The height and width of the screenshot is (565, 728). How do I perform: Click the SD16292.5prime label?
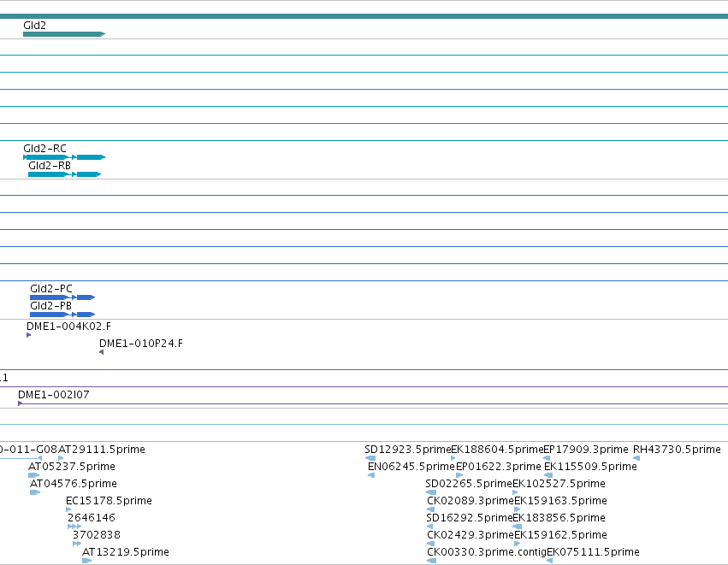pos(470,518)
